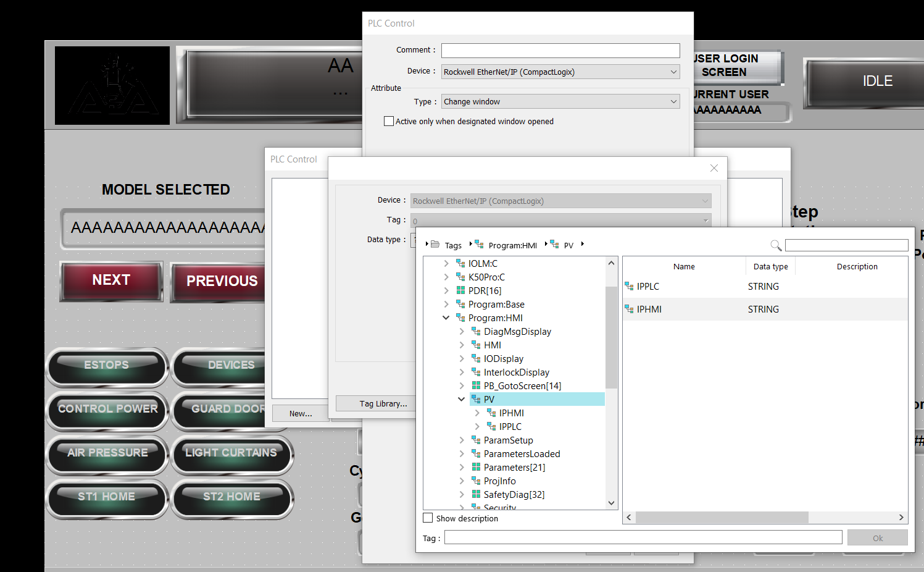Click the horizontal scrollbar under tag list
The height and width of the screenshot is (572, 924).
click(x=721, y=517)
